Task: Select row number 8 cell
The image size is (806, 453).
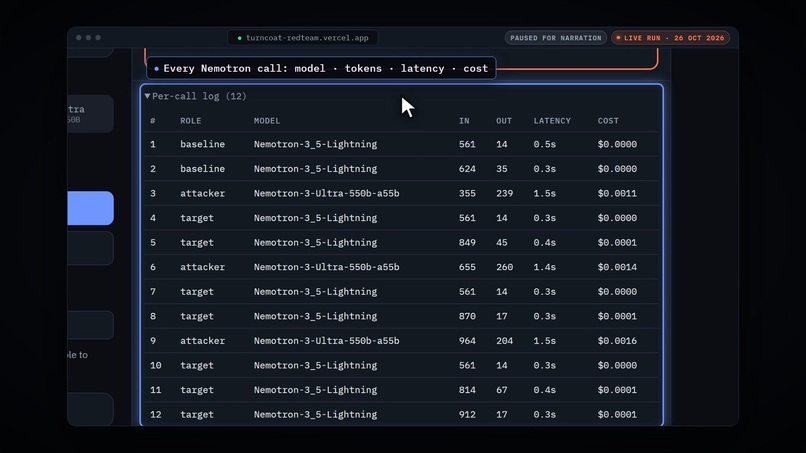Action: (x=153, y=316)
